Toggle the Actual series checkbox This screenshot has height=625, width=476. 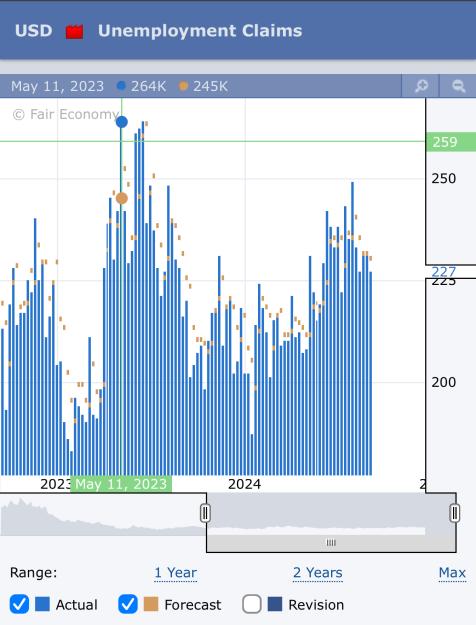19,604
